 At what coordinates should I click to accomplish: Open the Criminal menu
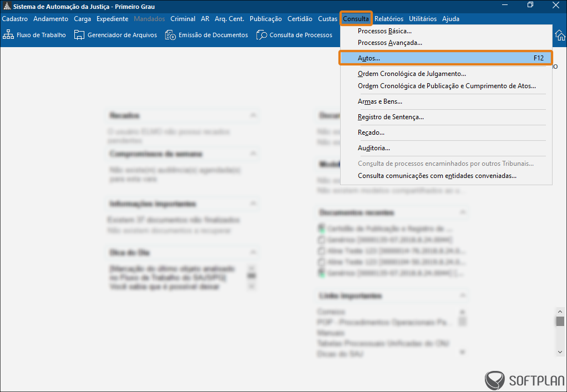click(183, 19)
